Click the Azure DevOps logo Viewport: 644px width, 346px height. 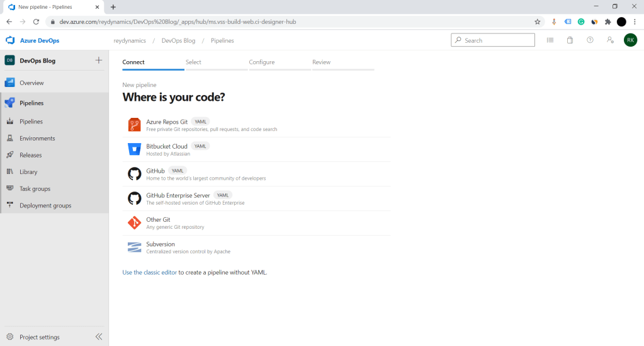click(10, 40)
